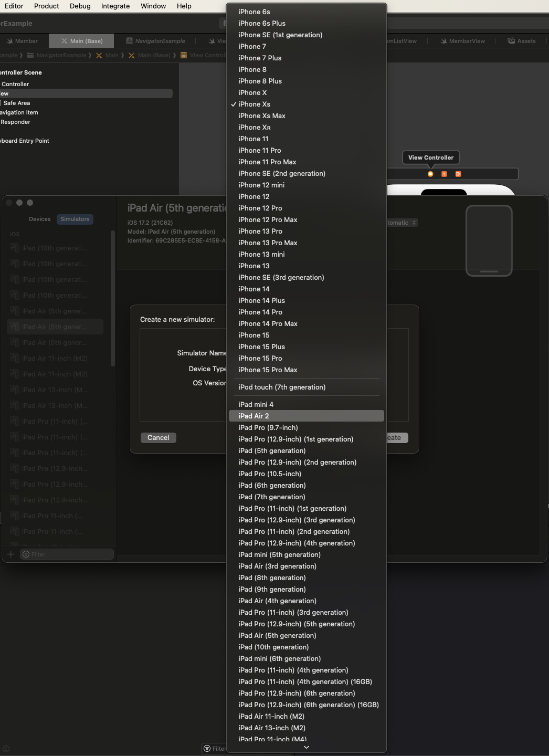Click the Filter field in Devices window

tap(67, 554)
